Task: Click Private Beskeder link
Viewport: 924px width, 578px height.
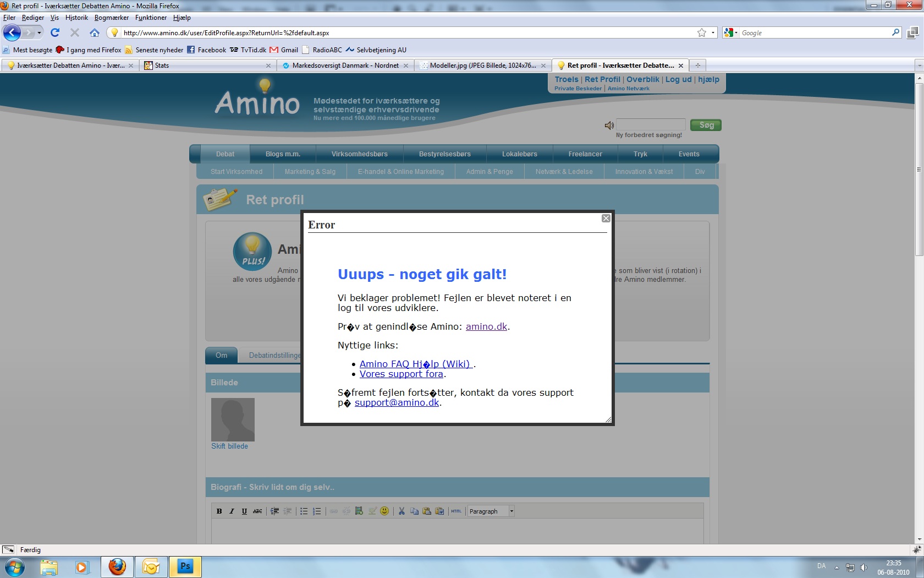Action: (x=578, y=89)
